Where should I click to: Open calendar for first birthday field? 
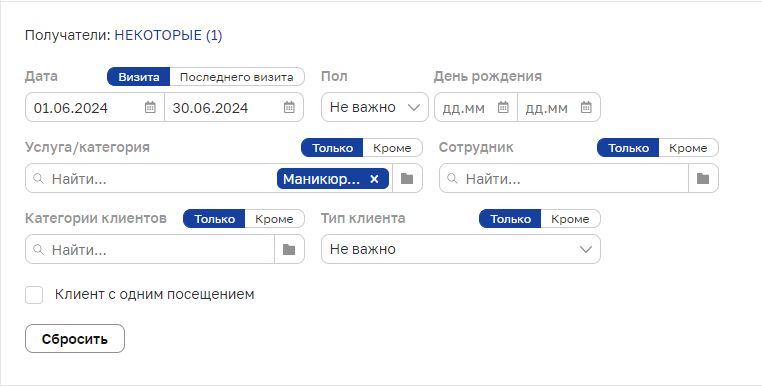[x=503, y=107]
